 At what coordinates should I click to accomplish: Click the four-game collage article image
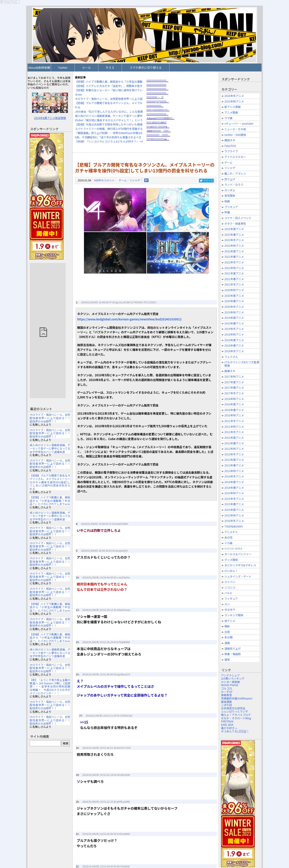146,231
